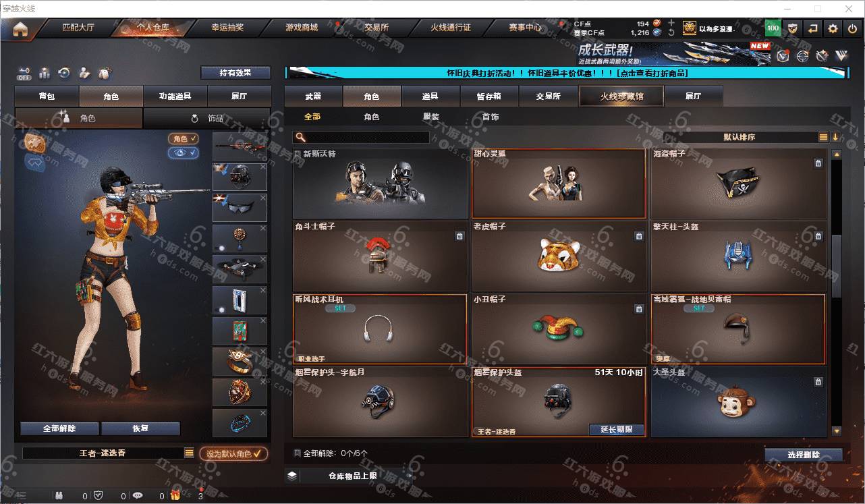
Task: Go to the home lobby icon
Action: (x=20, y=29)
